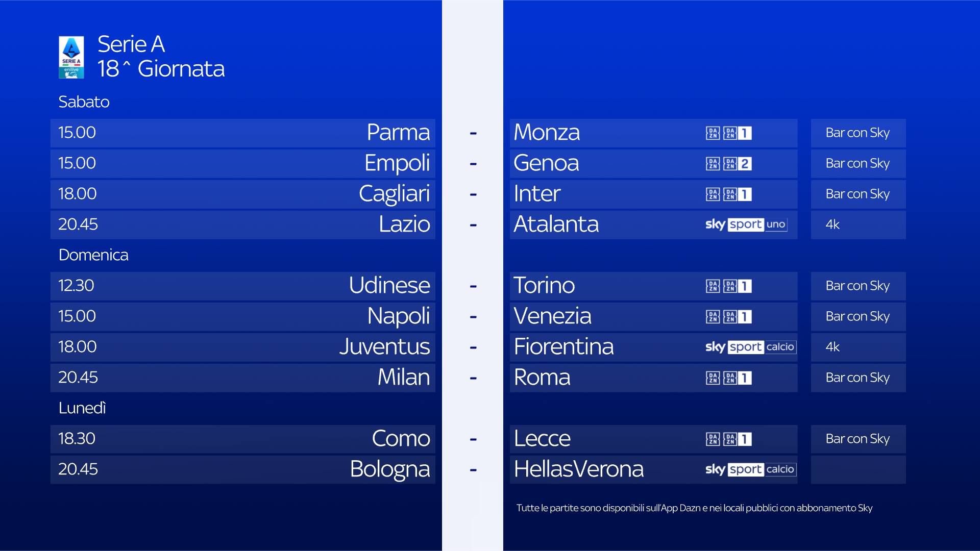Image resolution: width=980 pixels, height=551 pixels.
Task: Click the Sky Sport Calcio logo beside Fiorentina
Action: [x=750, y=347]
